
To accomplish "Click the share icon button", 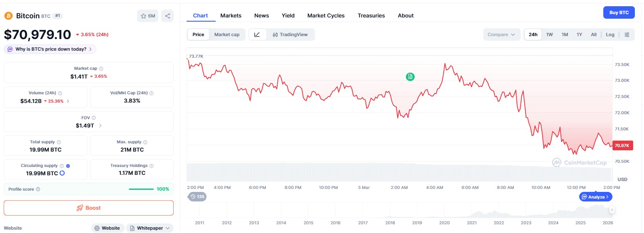I will click(167, 16).
